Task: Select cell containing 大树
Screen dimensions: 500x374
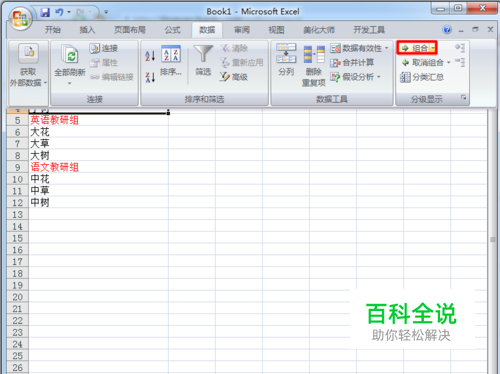Action: point(99,156)
